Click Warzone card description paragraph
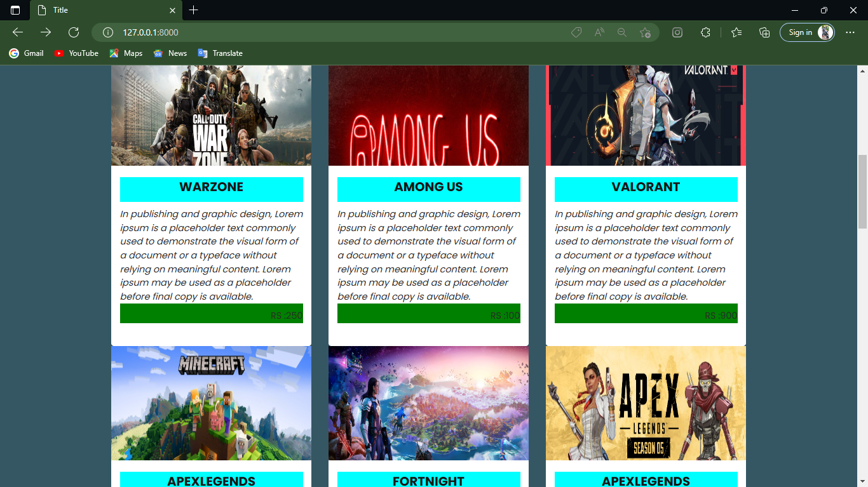The image size is (868, 487). (212, 255)
